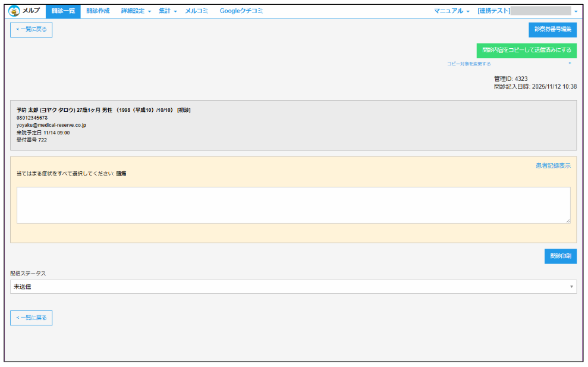Click inside the empty notes textarea
This screenshot has width=588, height=367.
[x=293, y=205]
